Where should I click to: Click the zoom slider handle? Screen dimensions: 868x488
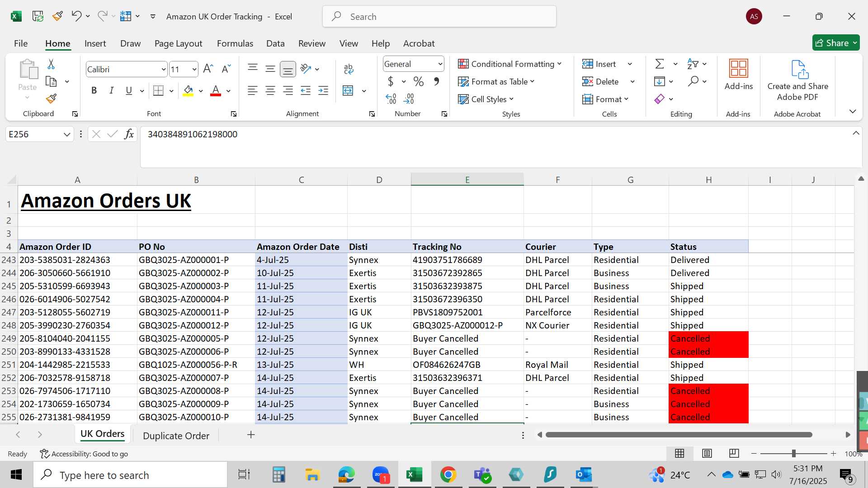[793, 453]
